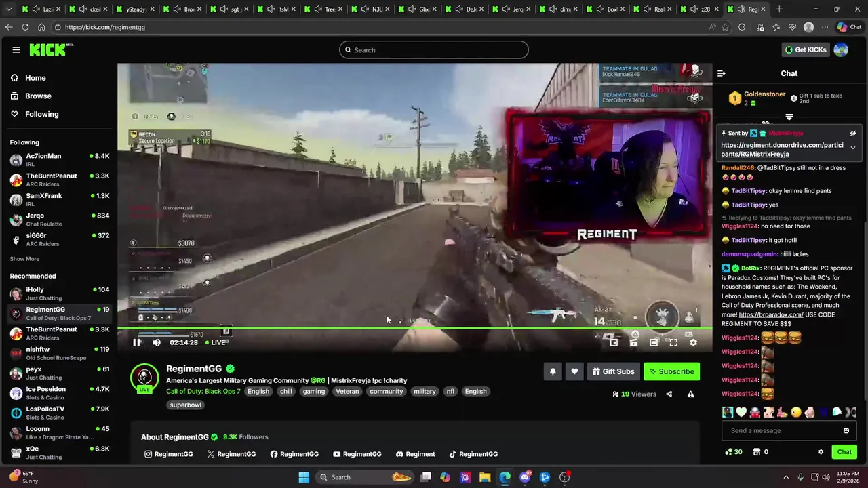Select the superbowl tag
Image resolution: width=868 pixels, height=488 pixels.
(x=185, y=405)
